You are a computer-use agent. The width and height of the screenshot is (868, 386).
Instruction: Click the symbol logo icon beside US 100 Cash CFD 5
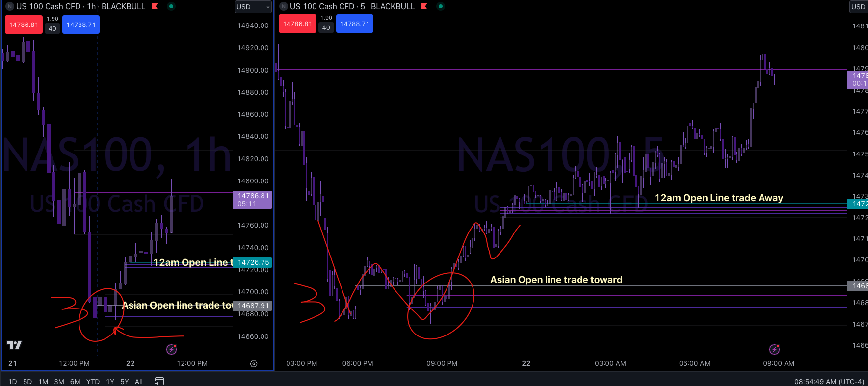point(283,6)
